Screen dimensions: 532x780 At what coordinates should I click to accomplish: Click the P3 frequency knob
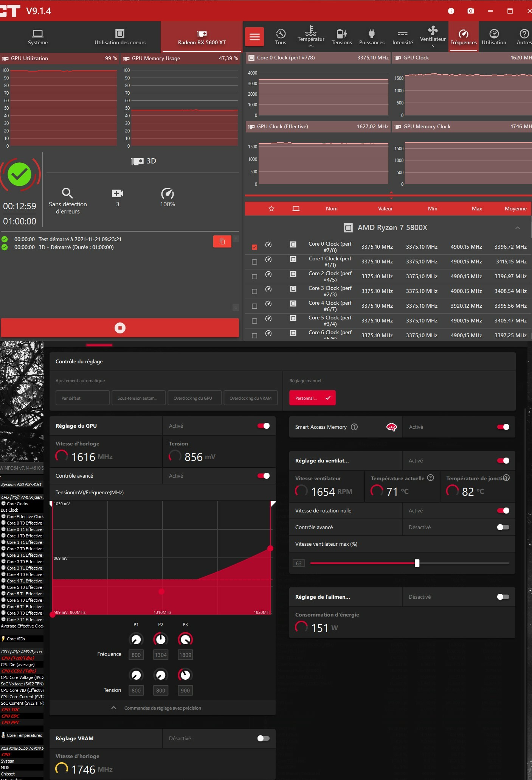pyautogui.click(x=185, y=639)
